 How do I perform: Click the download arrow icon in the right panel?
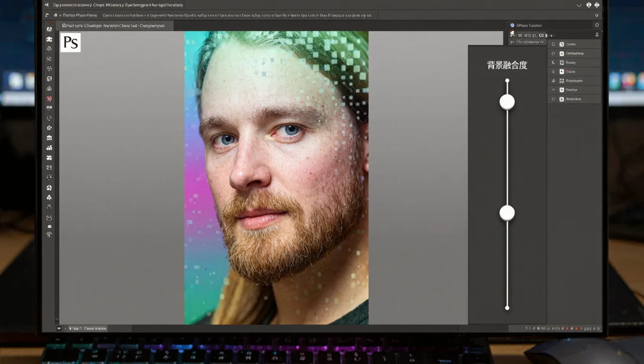pos(597,35)
